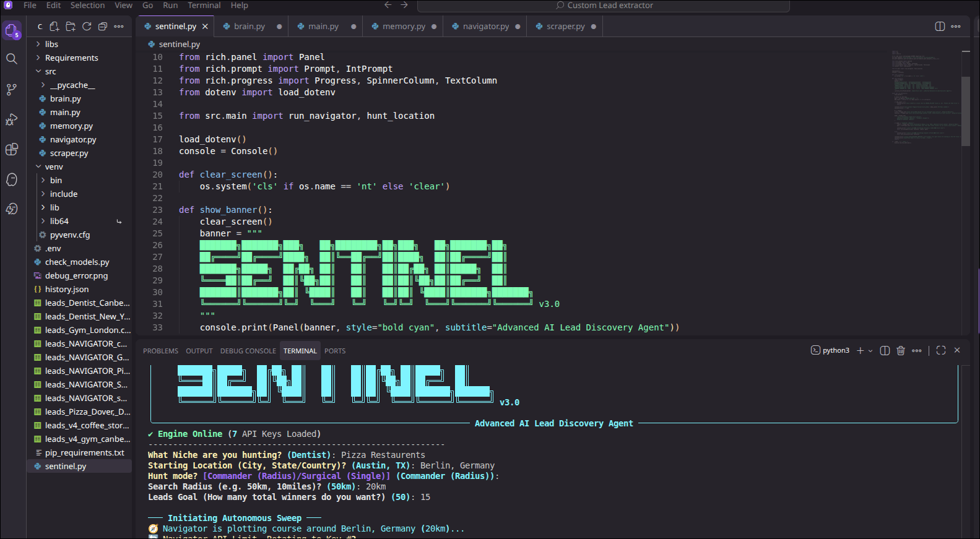Open pip_requirements.txt file
The height and width of the screenshot is (539, 980).
[x=79, y=452]
